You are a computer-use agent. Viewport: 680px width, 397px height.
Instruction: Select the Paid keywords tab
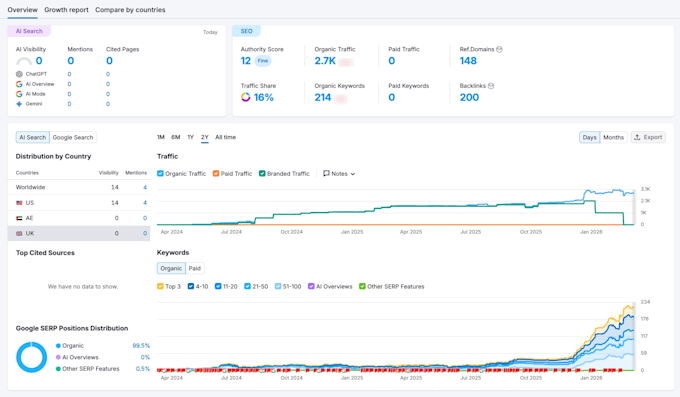coord(195,268)
